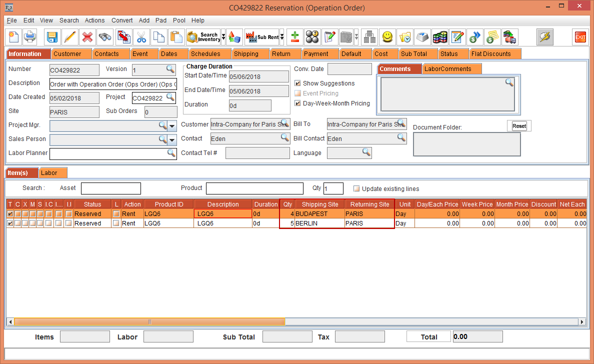The height and width of the screenshot is (364, 594).
Task: Open the Sales Person dropdown arrow
Action: pyautogui.click(x=172, y=139)
